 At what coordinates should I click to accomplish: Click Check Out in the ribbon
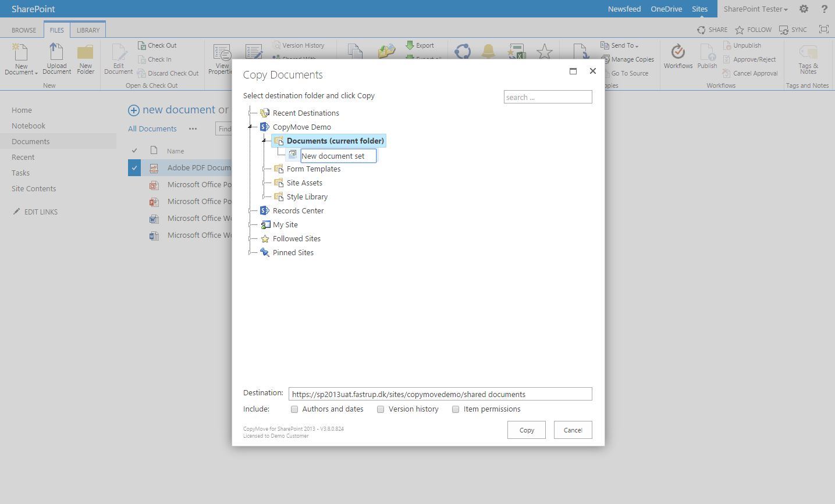[x=157, y=45]
